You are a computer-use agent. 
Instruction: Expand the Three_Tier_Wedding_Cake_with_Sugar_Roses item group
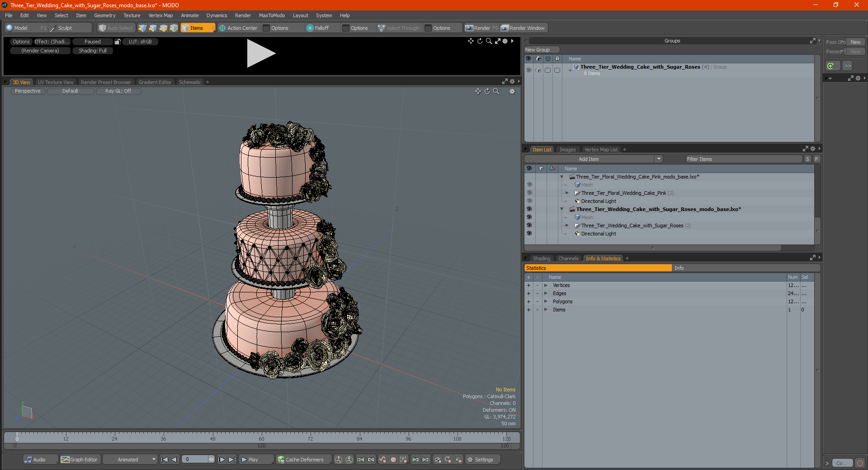pyautogui.click(x=567, y=226)
